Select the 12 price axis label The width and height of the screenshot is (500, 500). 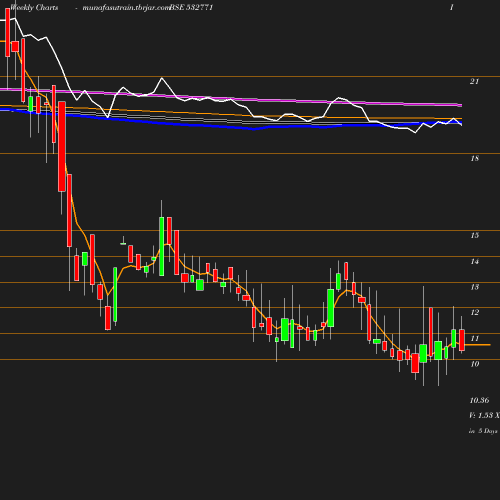tap(475, 312)
